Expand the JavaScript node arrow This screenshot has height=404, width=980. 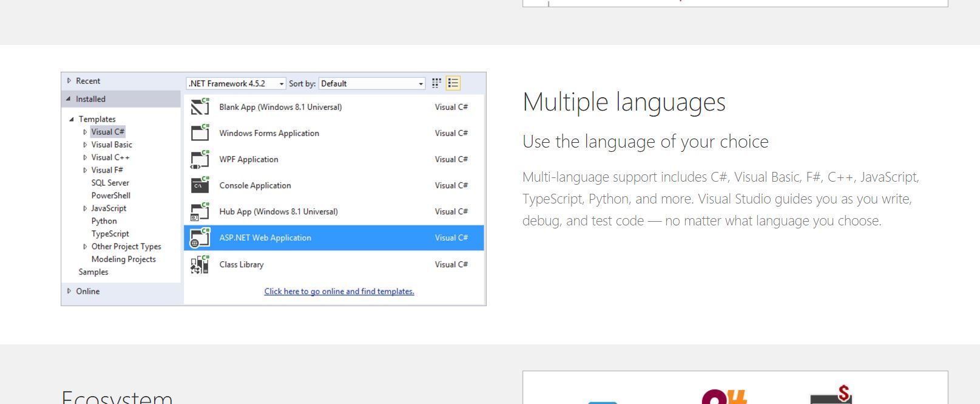(x=85, y=208)
